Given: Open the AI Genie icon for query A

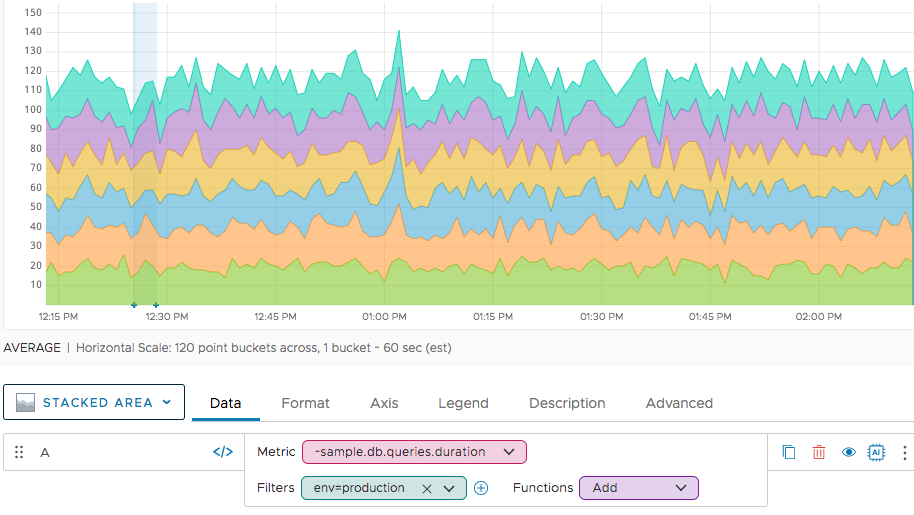Looking at the screenshot, I should [876, 452].
